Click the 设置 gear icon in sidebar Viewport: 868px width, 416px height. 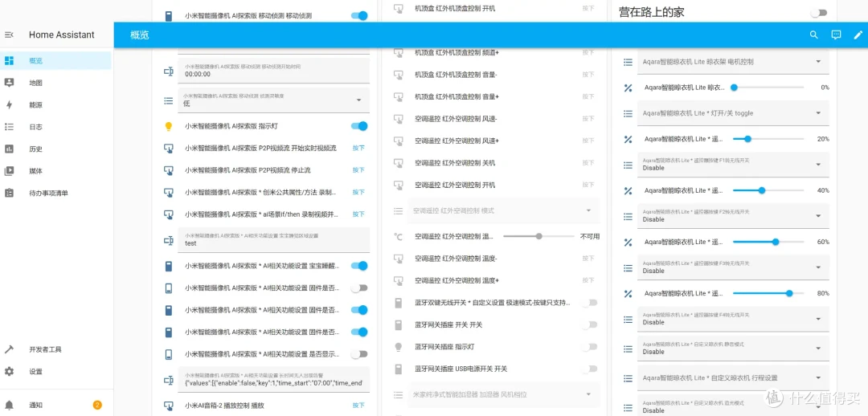click(9, 371)
